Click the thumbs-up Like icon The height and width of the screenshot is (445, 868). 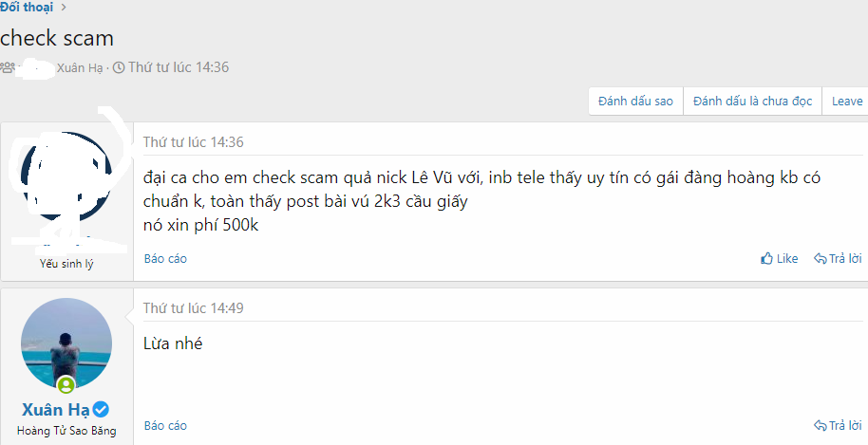[x=766, y=258]
